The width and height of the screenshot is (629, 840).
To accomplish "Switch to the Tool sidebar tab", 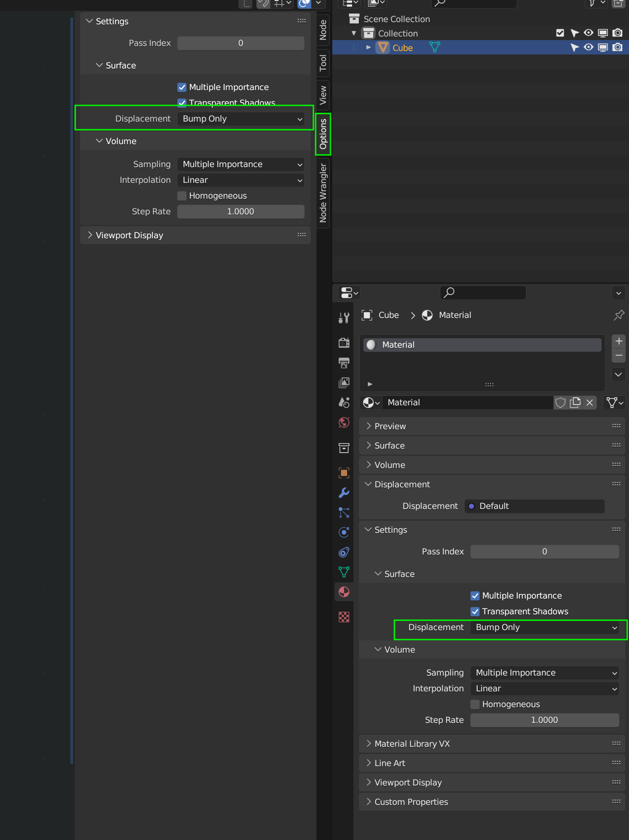I will pos(323,63).
